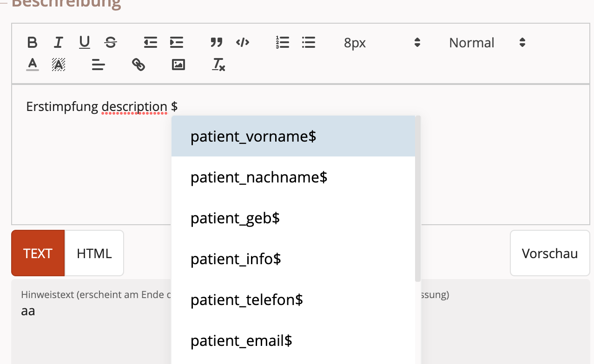Select patient_nachname$ placeholder
Screen dimensions: 594x364
(293, 177)
